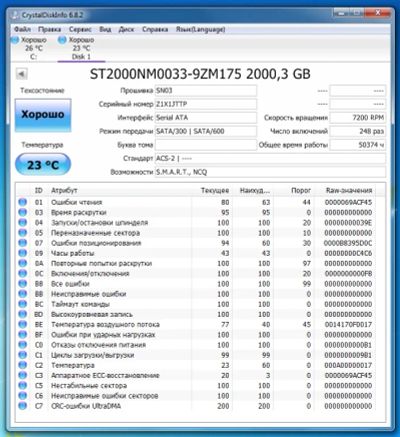Click status circle icon for Часы работы
The image size is (400, 437).
click(x=22, y=253)
